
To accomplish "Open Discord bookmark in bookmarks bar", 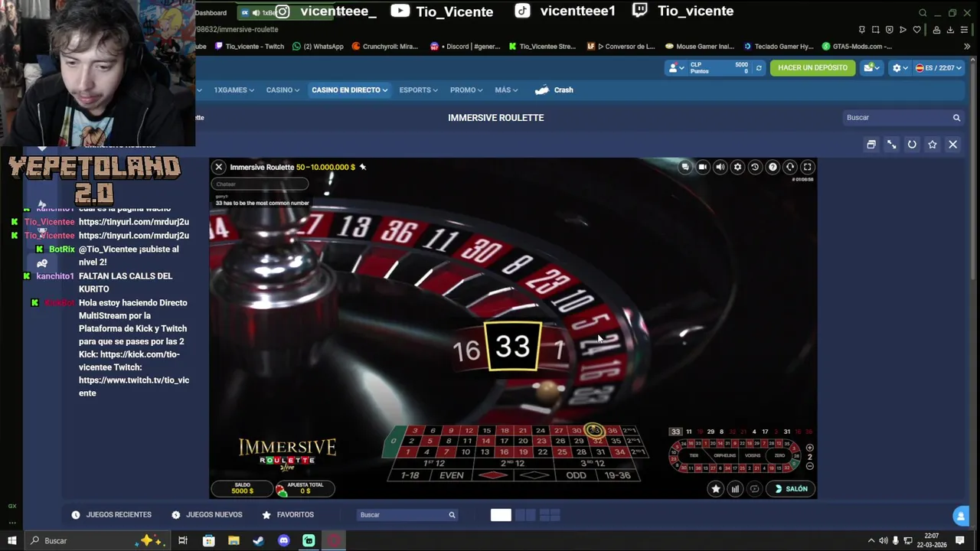I will coord(465,47).
